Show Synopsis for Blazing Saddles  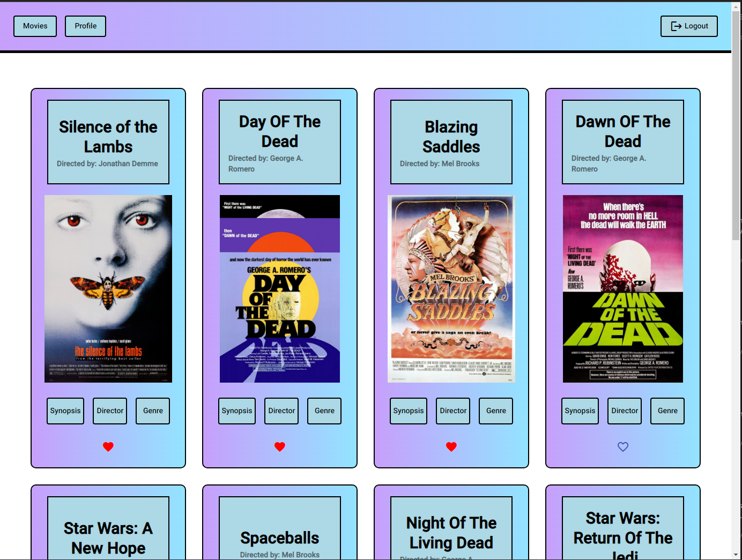tap(409, 411)
